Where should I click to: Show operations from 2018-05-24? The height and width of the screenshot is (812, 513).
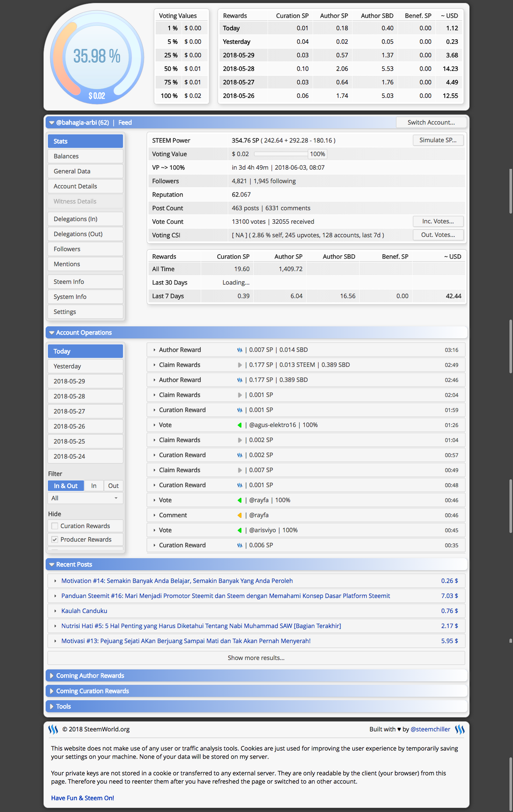click(85, 456)
